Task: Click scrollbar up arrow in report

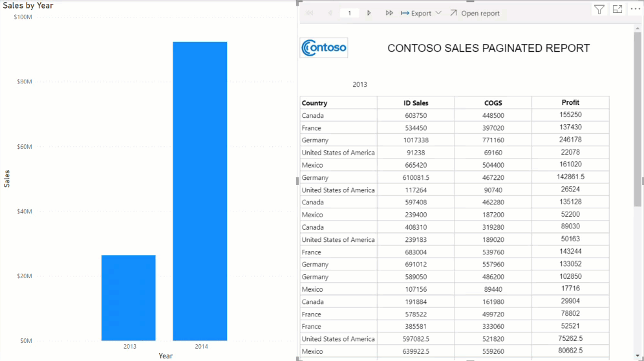Action: (x=638, y=28)
